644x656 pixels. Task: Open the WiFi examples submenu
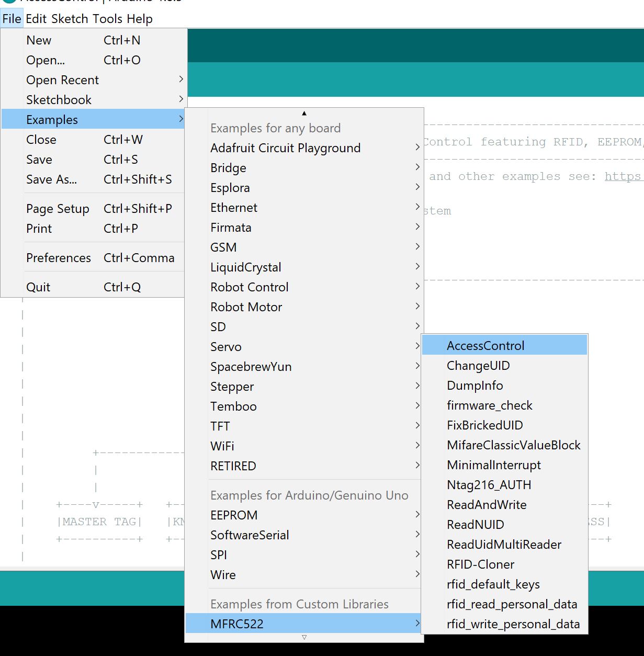[x=304, y=446]
